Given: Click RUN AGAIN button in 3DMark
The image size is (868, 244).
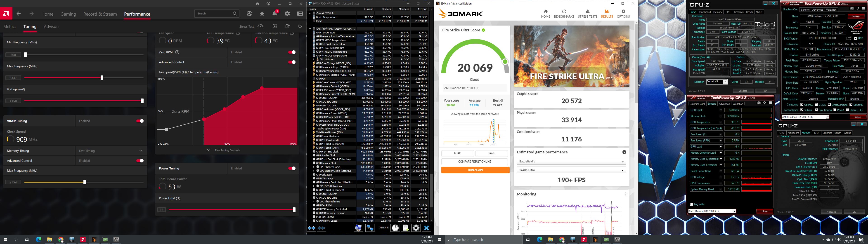Looking at the screenshot, I should tap(475, 170).
